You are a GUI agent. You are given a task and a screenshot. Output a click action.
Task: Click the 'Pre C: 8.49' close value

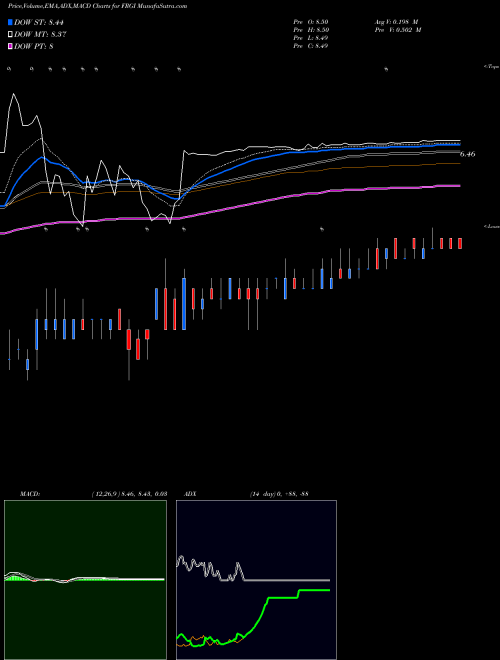[311, 46]
